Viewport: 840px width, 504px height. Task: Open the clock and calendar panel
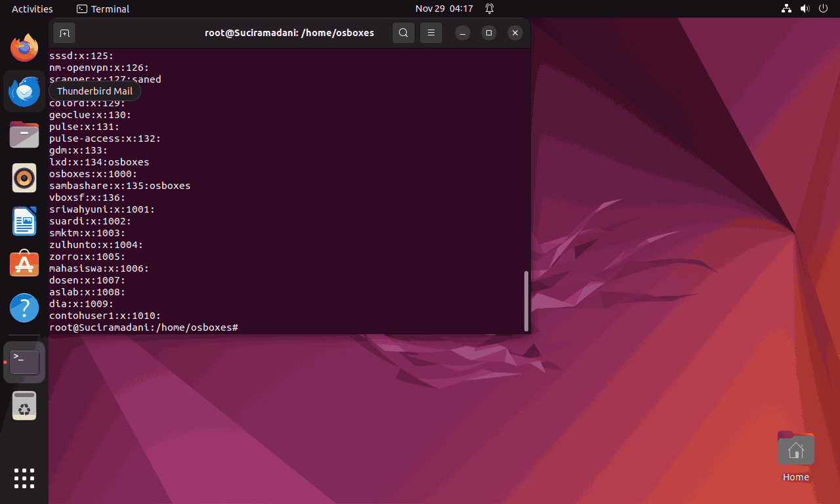444,9
